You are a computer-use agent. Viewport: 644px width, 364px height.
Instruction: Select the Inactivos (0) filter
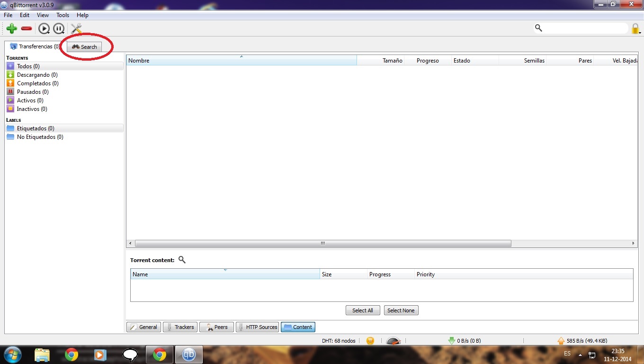click(x=64, y=109)
